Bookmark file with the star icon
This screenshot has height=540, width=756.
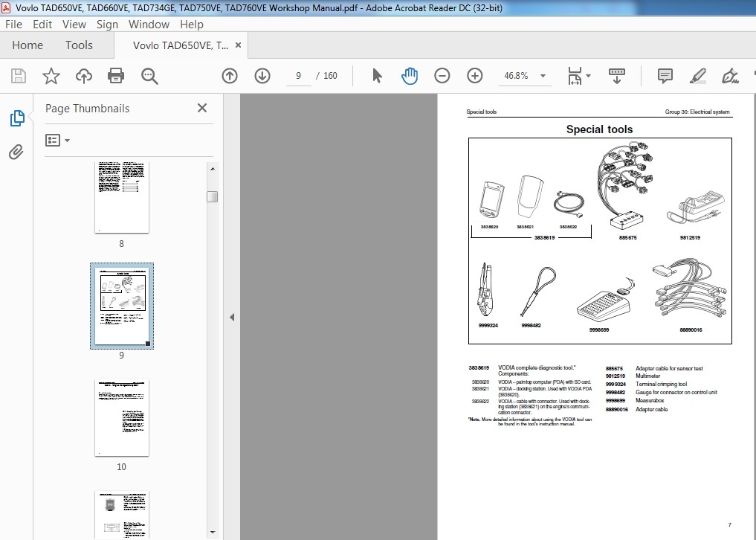[x=51, y=76]
